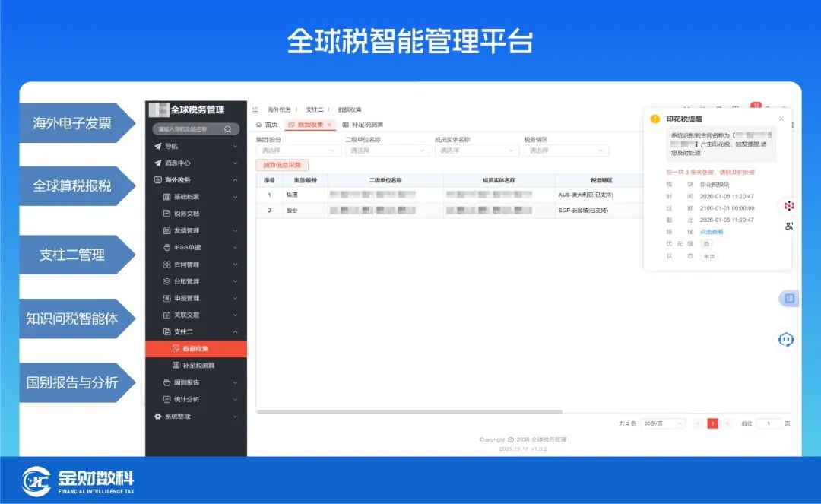Viewport: 821px width, 504px height.
Task: Click the next page arrow in pagination
Action: (727, 423)
